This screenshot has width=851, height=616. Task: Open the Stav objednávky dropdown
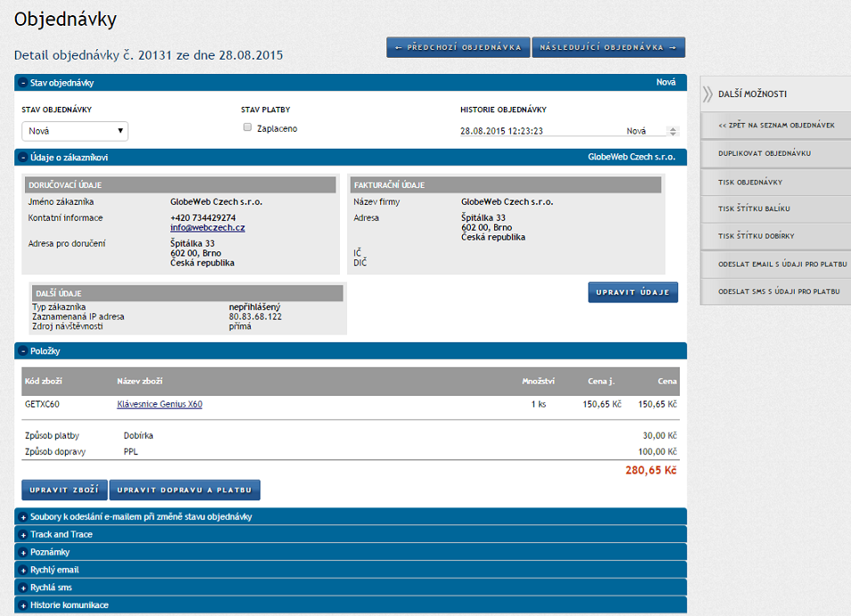click(75, 131)
